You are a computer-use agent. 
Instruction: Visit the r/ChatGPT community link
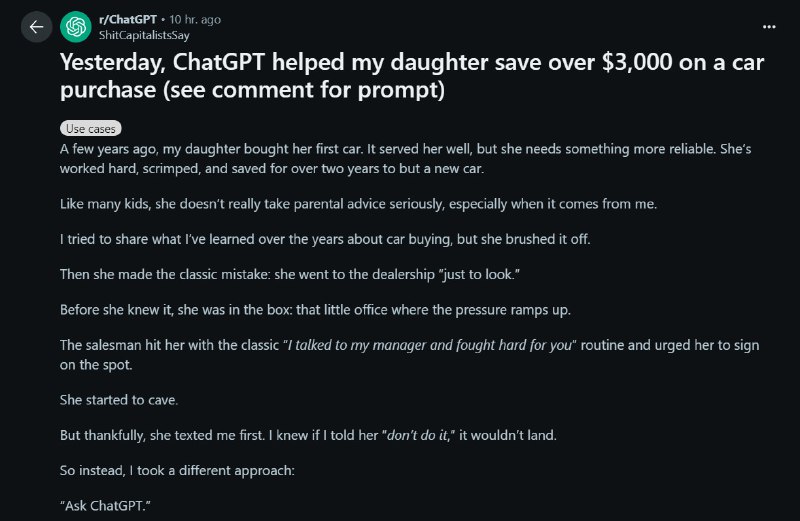[x=128, y=19]
